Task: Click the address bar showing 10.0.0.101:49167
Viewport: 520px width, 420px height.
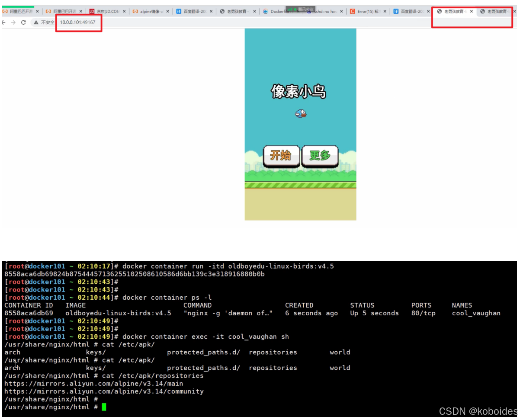Action: click(x=78, y=22)
